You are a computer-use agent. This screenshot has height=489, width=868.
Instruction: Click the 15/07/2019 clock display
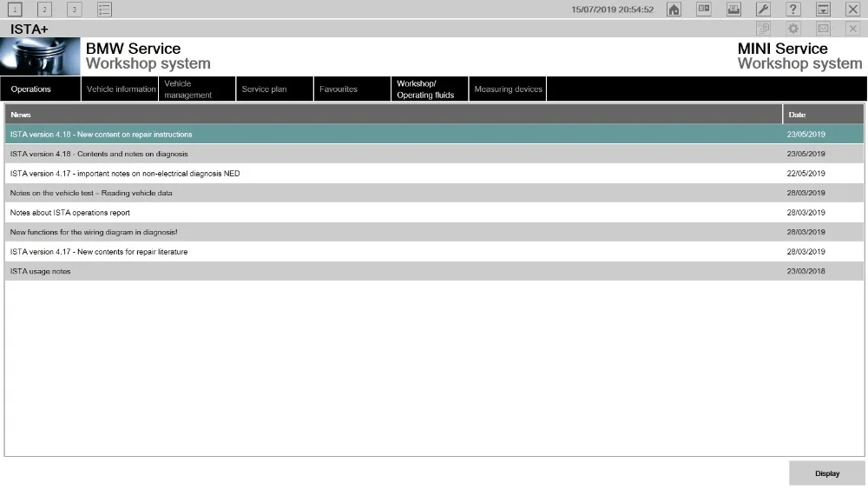click(x=612, y=10)
